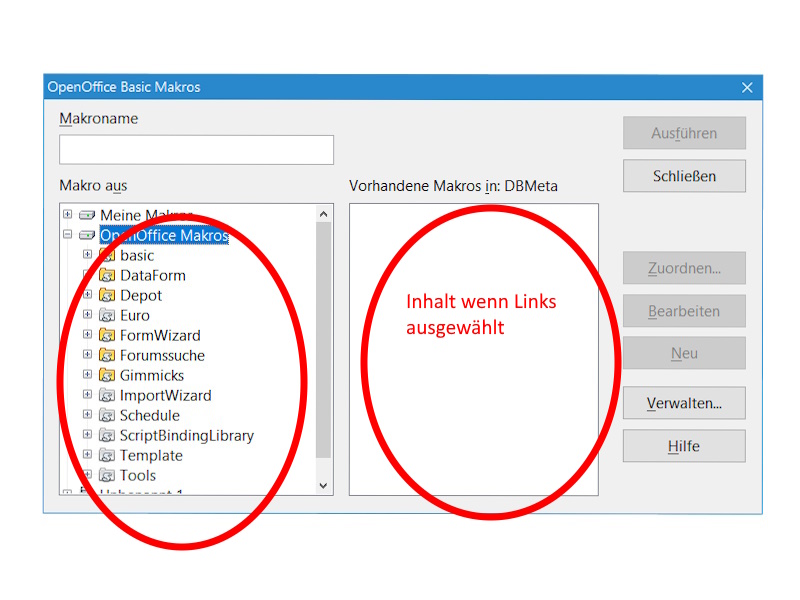Viewport: 800px width, 600px height.
Task: Expand the Forumssuche library node
Action: (x=87, y=355)
